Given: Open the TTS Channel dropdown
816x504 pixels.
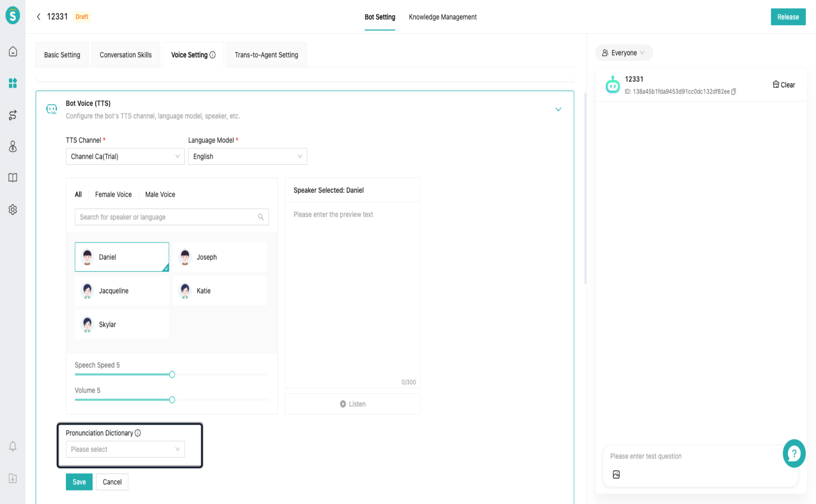Looking at the screenshot, I should pos(125,156).
